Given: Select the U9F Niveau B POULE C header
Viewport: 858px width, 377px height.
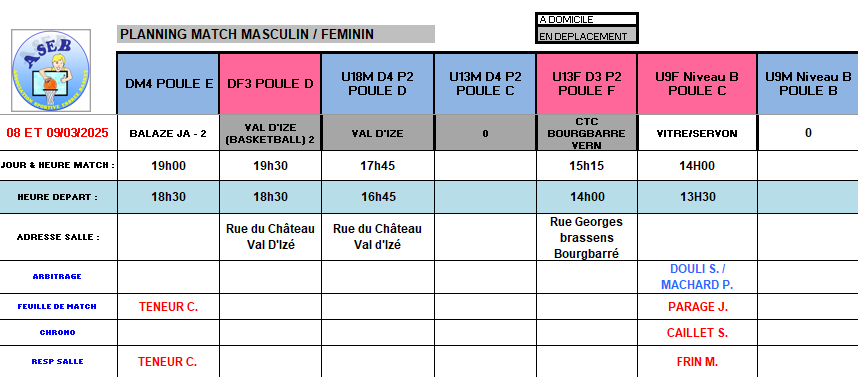Looking at the screenshot, I should [x=697, y=84].
